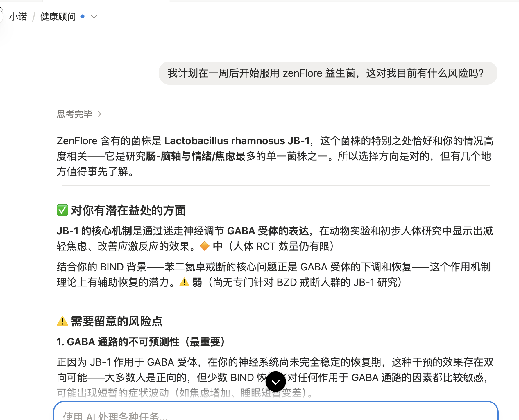Open the 健康顾问 breadcrumb title
The height and width of the screenshot is (420, 519).
[58, 17]
